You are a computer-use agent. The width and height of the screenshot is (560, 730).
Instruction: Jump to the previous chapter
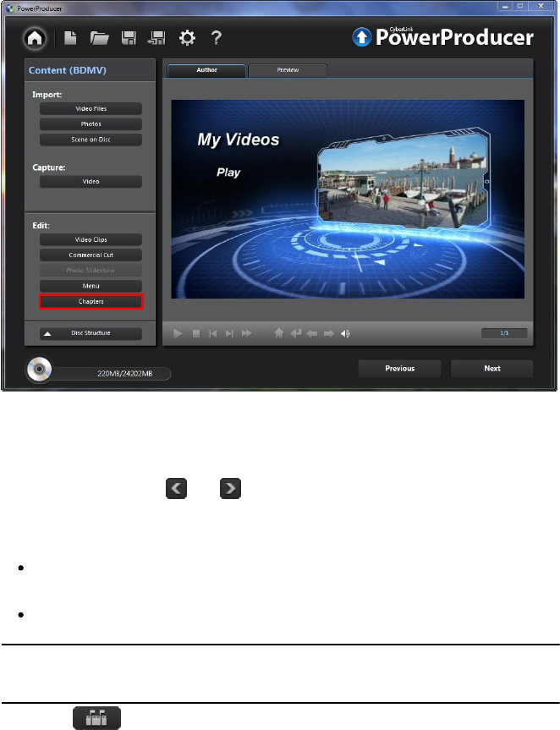click(212, 333)
